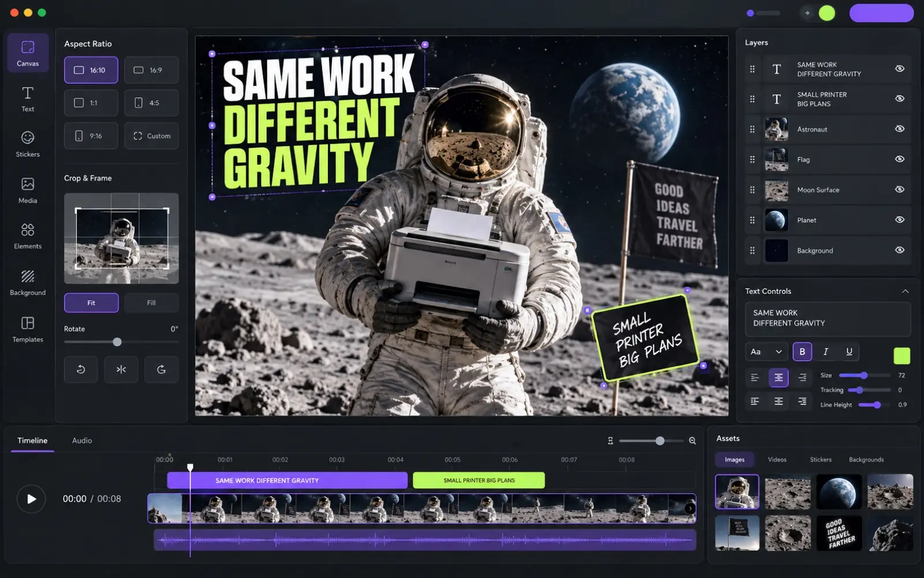Hide the Background layer
The height and width of the screenshot is (578, 924).
coord(900,250)
